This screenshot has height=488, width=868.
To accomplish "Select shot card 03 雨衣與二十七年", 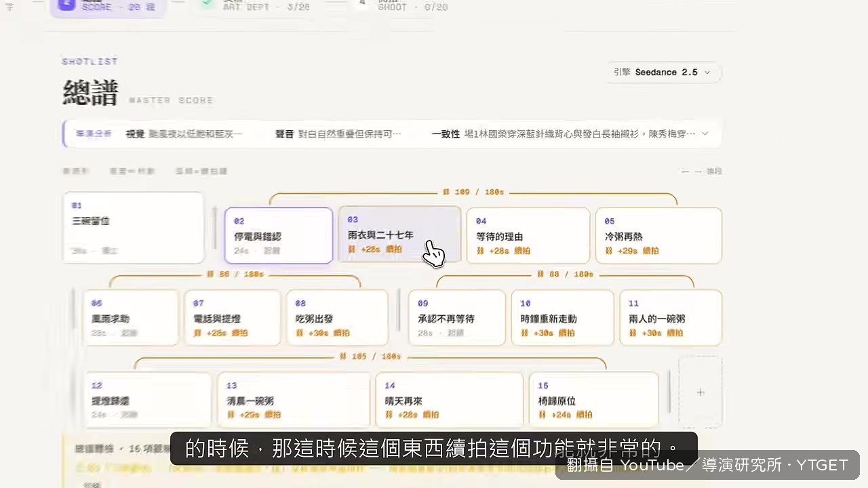I will pos(399,235).
